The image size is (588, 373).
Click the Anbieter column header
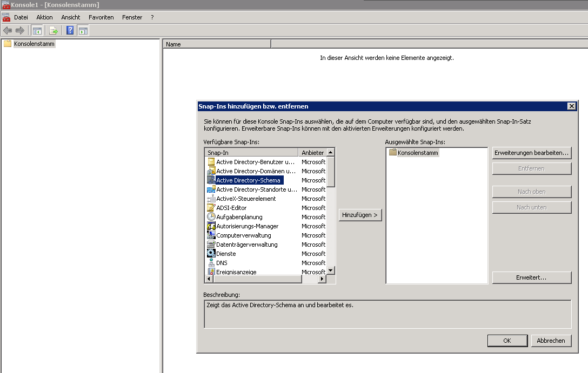312,153
